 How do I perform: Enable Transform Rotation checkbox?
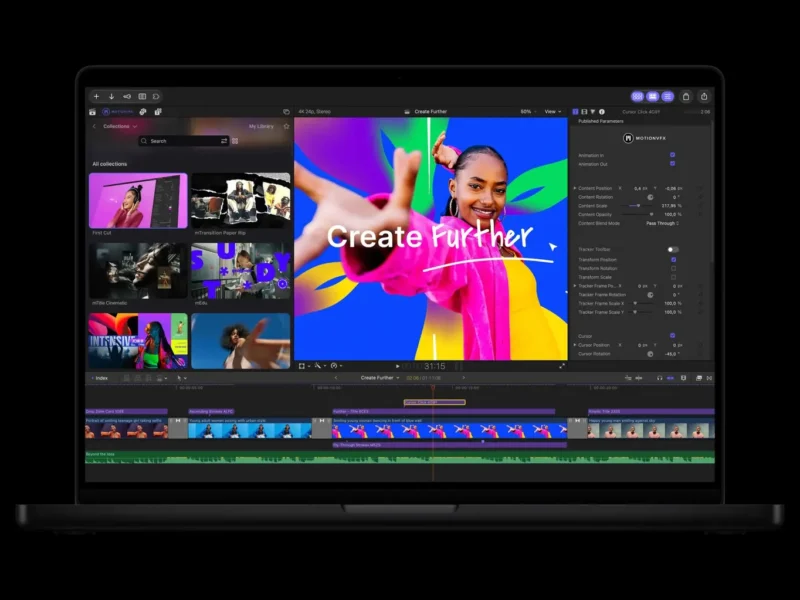pyautogui.click(x=673, y=268)
